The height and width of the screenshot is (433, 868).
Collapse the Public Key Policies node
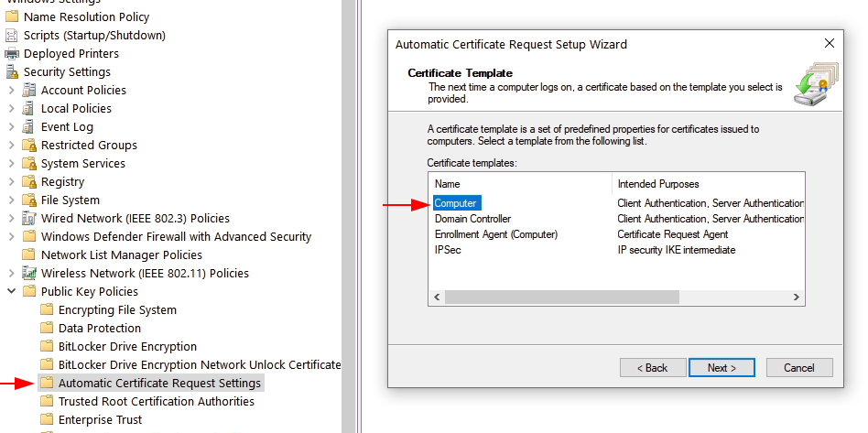(x=12, y=291)
